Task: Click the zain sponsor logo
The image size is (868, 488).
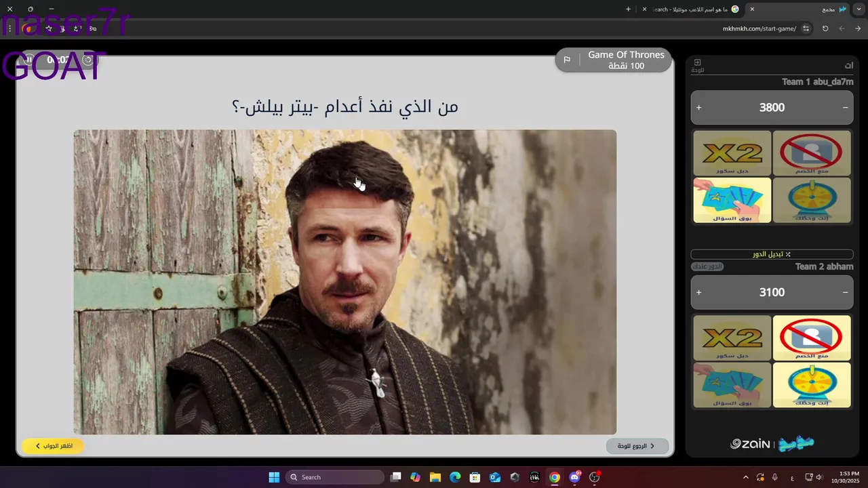Action: coord(750,444)
